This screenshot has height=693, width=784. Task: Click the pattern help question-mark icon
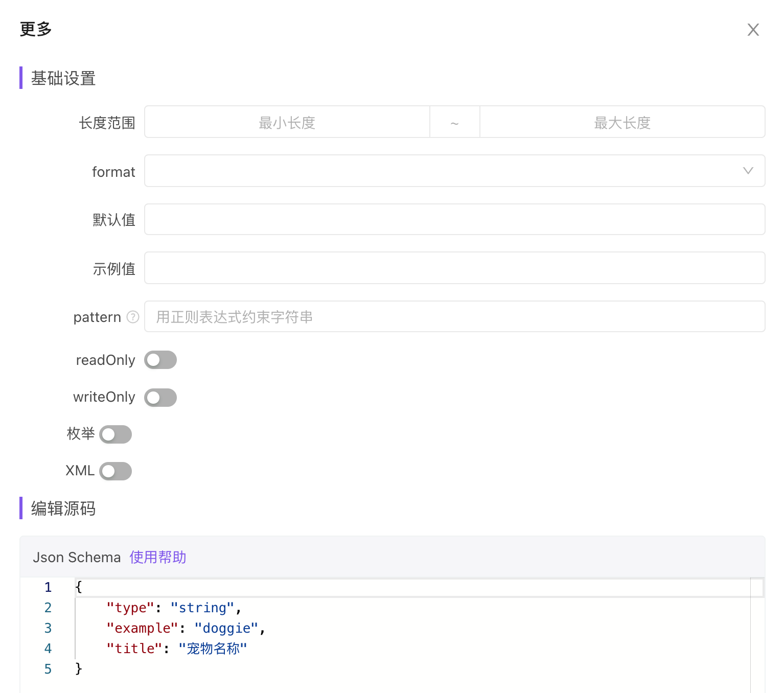coord(133,317)
